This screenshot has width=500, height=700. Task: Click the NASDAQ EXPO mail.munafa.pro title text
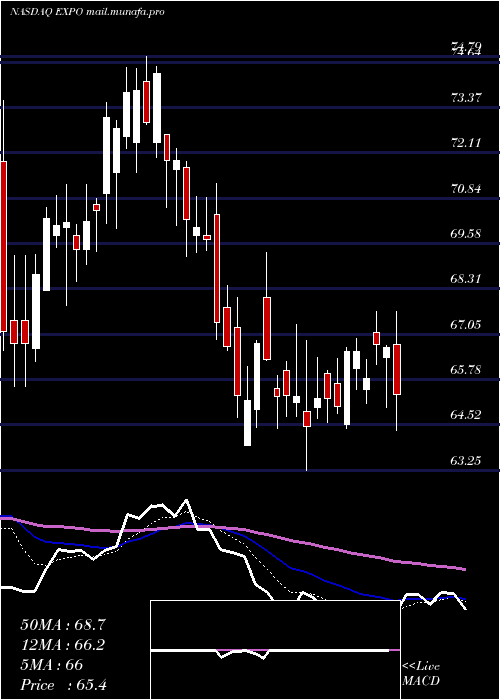(x=87, y=12)
